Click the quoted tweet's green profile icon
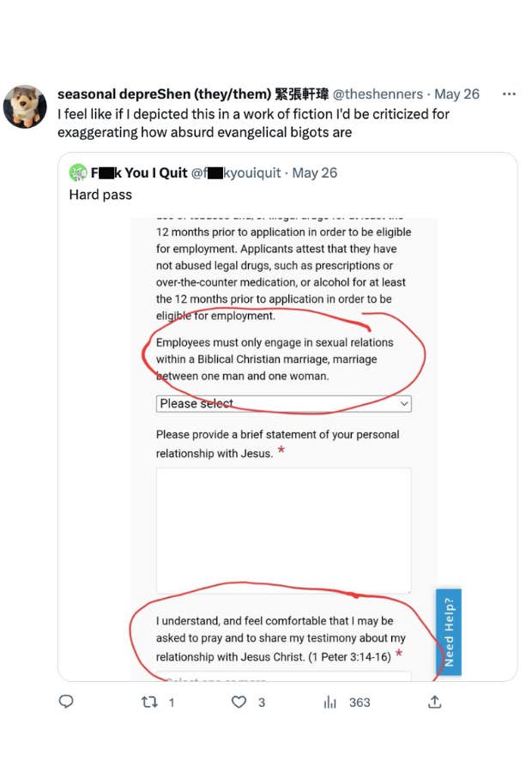532x772 pixels. (x=78, y=172)
